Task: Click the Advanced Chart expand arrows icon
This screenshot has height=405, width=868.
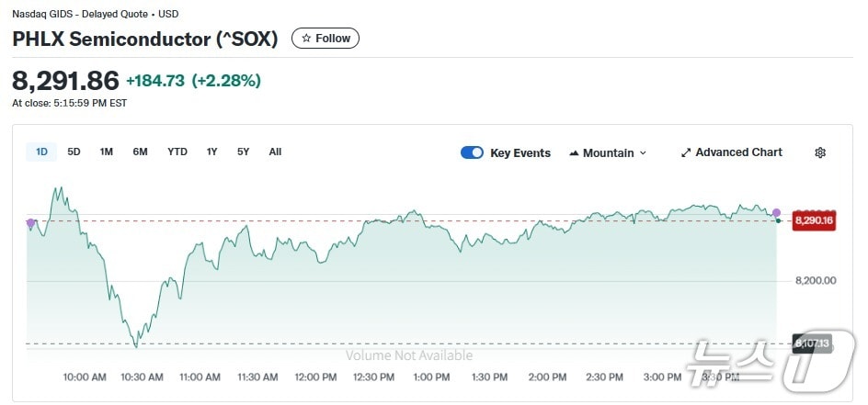Action: [685, 152]
